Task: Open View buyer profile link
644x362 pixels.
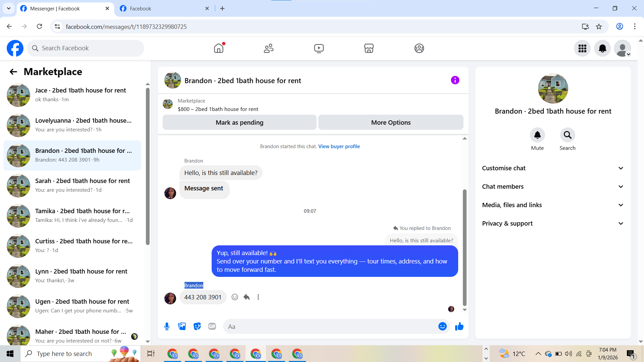Action: coord(339,146)
